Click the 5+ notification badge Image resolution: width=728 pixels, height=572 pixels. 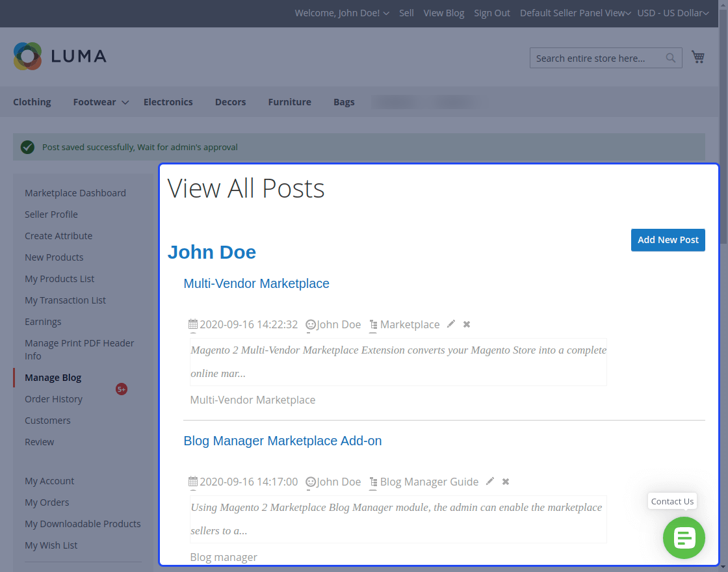[121, 389]
